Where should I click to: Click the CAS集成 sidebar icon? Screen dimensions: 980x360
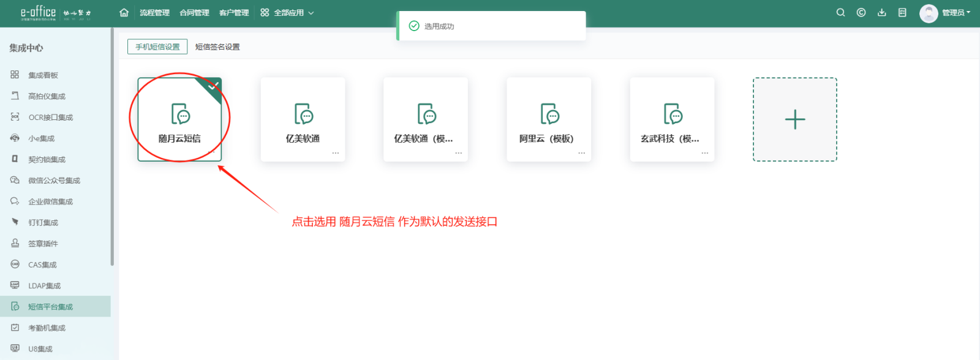point(15,264)
